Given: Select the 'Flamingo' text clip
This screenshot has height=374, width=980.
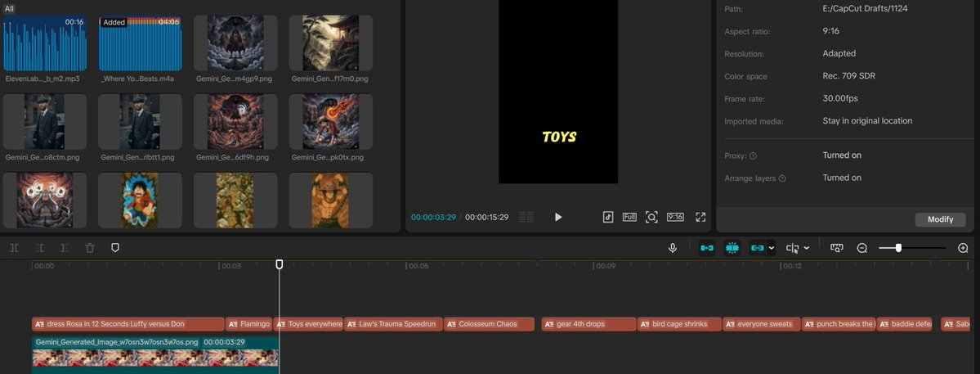Looking at the screenshot, I should point(248,324).
